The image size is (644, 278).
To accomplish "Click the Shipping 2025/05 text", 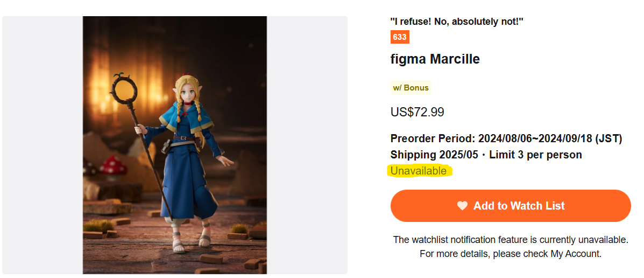I will coord(434,155).
